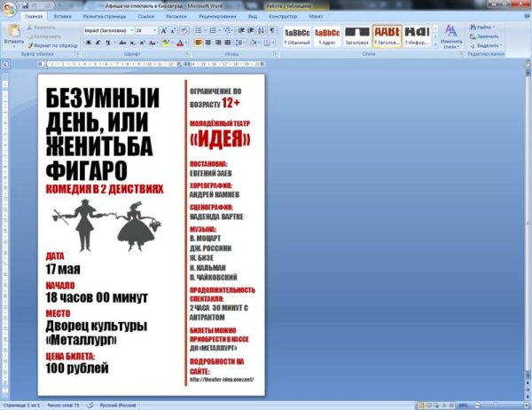Open the round Office button menu

(x=10, y=9)
